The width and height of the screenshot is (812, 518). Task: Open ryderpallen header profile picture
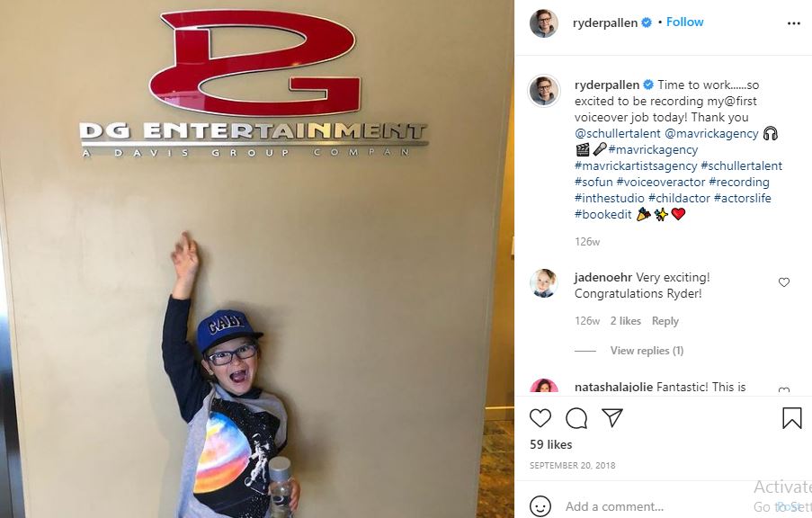pyautogui.click(x=544, y=23)
